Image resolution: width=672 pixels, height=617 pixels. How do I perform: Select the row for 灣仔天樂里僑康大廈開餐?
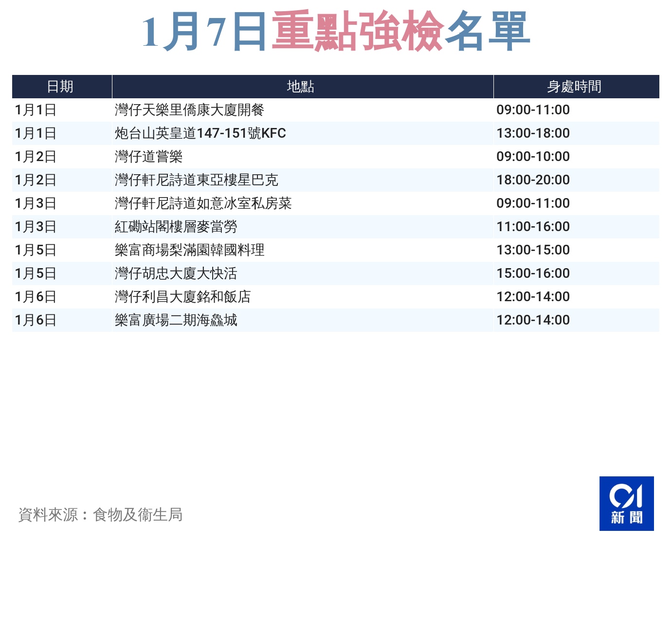coord(190,109)
